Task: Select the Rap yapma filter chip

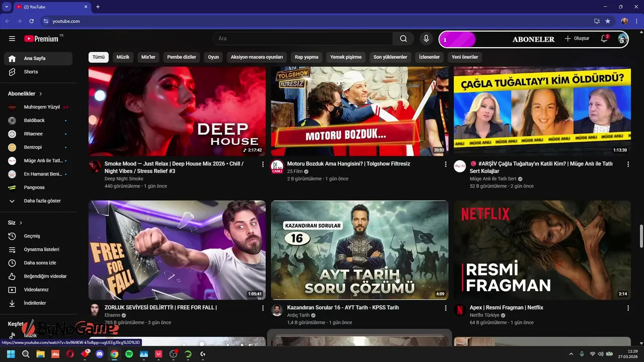Action: (x=306, y=57)
